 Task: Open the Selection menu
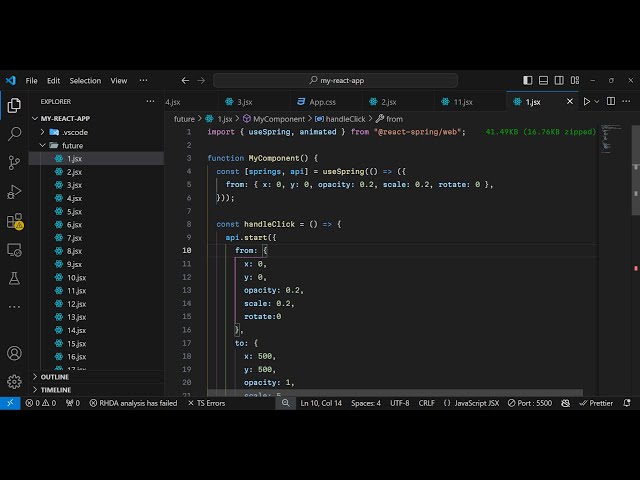pos(85,81)
